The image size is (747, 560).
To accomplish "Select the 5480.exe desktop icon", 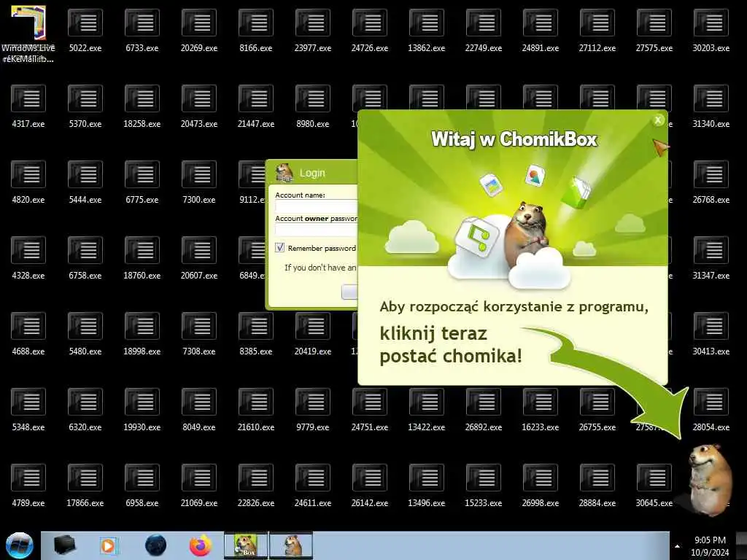I will click(x=85, y=333).
